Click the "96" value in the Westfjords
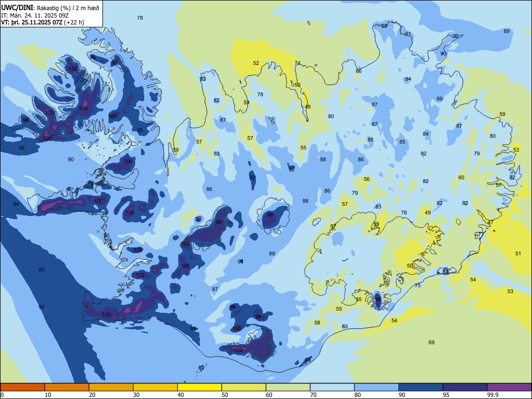The width and height of the screenshot is (532, 399). click(93, 57)
